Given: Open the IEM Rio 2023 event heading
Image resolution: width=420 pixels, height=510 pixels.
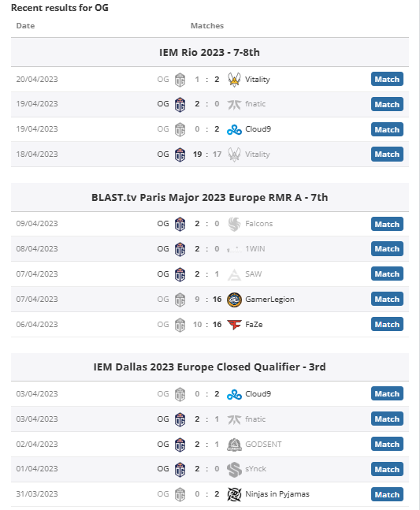Looking at the screenshot, I should point(210,52).
